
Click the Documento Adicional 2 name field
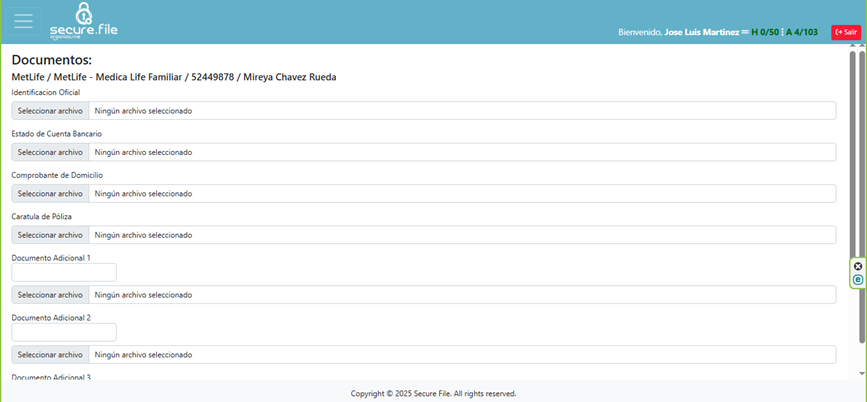click(x=64, y=332)
